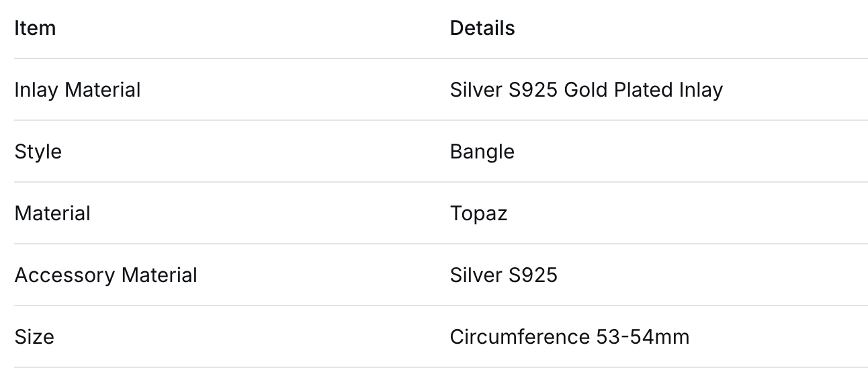Select the Size row label
The width and height of the screenshot is (868, 372).
pyautogui.click(x=34, y=337)
